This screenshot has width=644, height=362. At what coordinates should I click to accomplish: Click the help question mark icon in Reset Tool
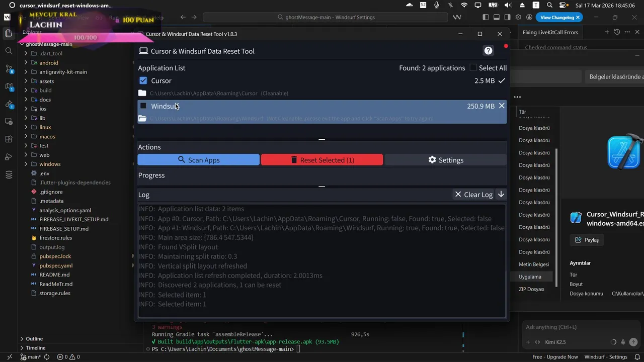(x=488, y=51)
